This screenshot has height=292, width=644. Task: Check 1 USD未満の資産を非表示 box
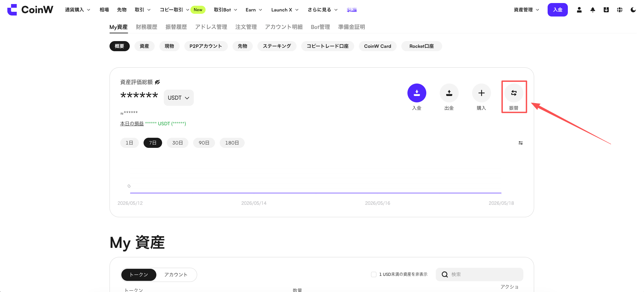point(374,274)
